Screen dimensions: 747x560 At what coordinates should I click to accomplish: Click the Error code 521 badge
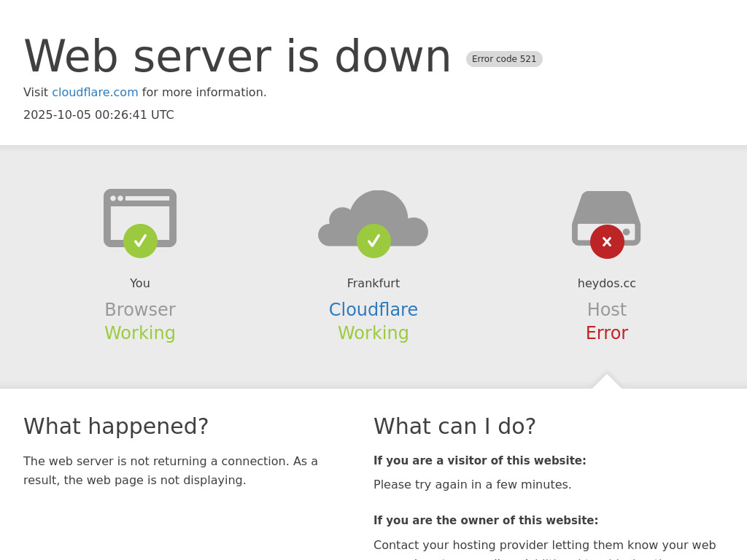[x=504, y=59]
